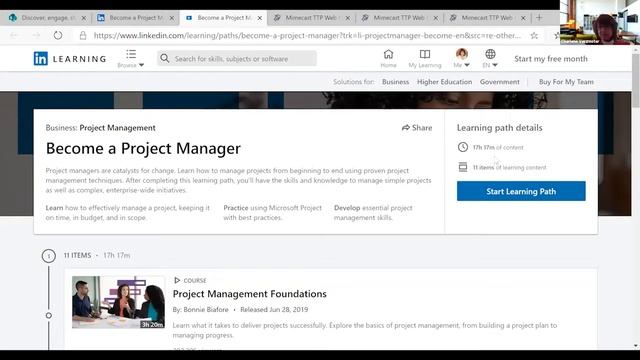Click the Become a Project Manager heading
Screen dimensions: 640x360
[143, 149]
